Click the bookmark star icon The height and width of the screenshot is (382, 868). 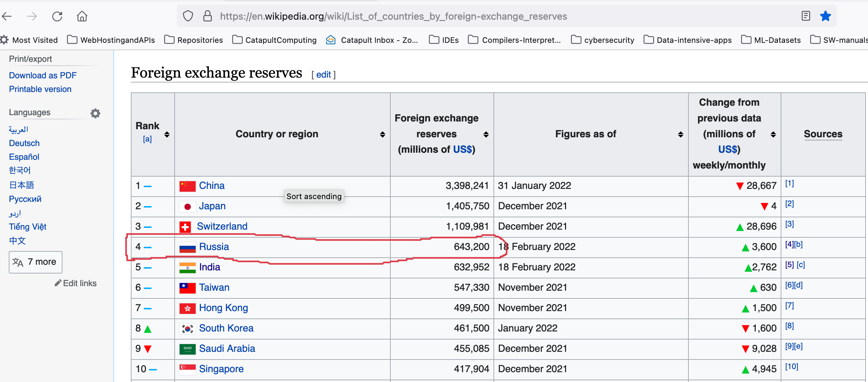point(825,16)
